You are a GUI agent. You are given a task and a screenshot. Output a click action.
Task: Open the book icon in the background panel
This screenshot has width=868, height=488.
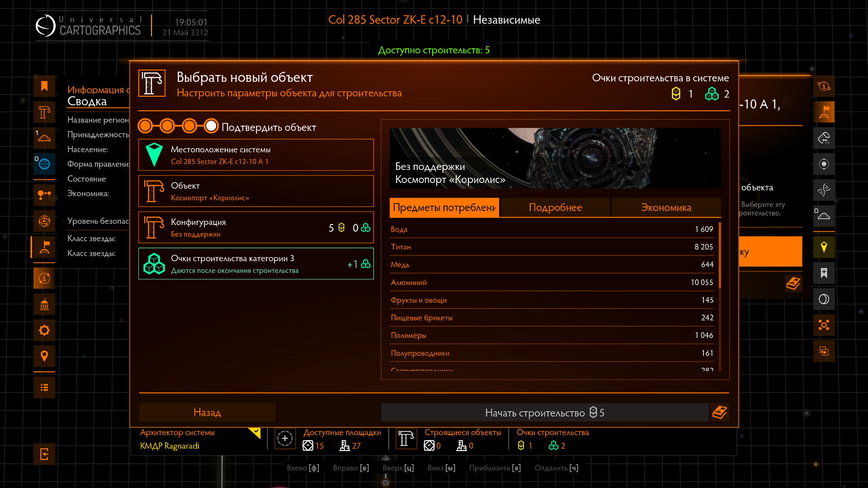[x=793, y=283]
